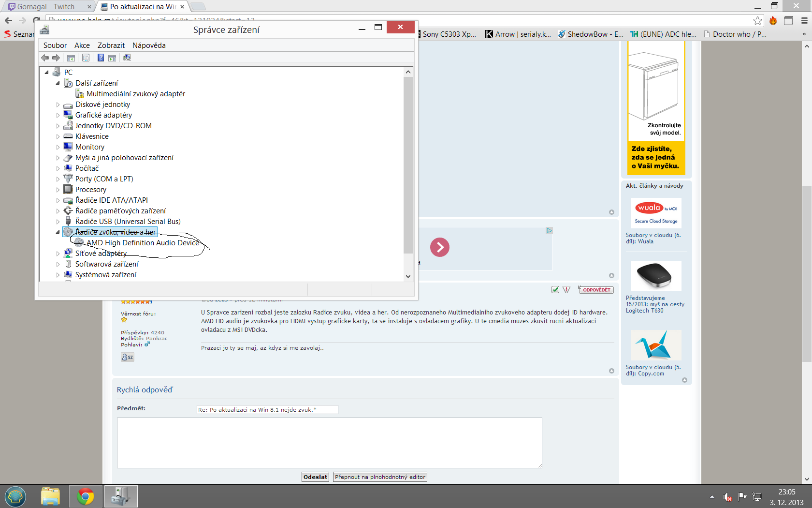
Task: Open the Properties toolbar icon in Device Manager
Action: coord(86,58)
